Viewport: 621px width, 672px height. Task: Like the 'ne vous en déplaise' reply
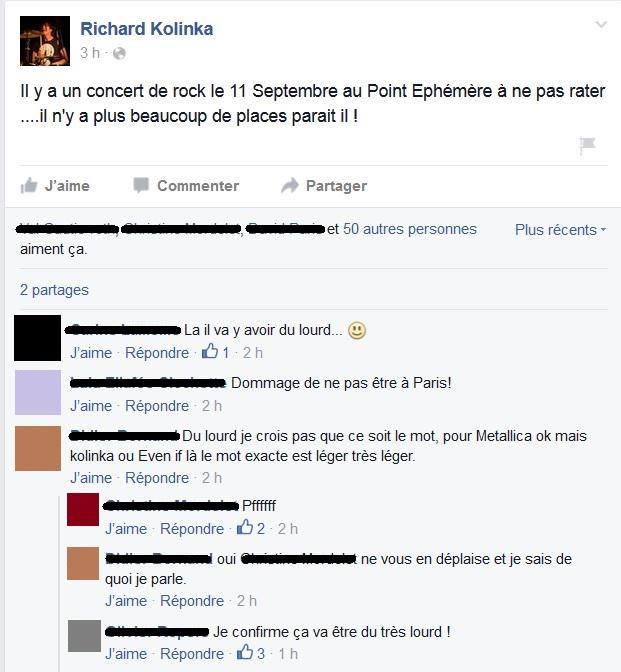point(126,600)
